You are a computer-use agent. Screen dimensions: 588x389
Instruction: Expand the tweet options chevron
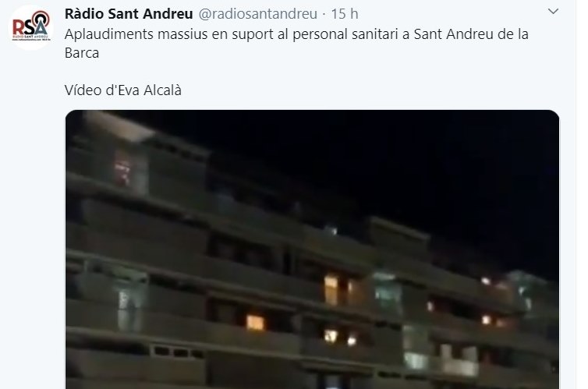pos(553,12)
